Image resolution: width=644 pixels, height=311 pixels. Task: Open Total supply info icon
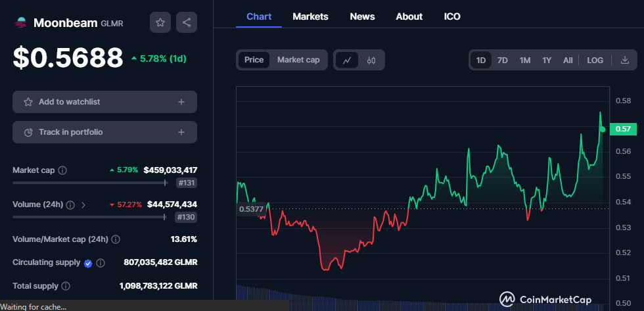(x=66, y=286)
